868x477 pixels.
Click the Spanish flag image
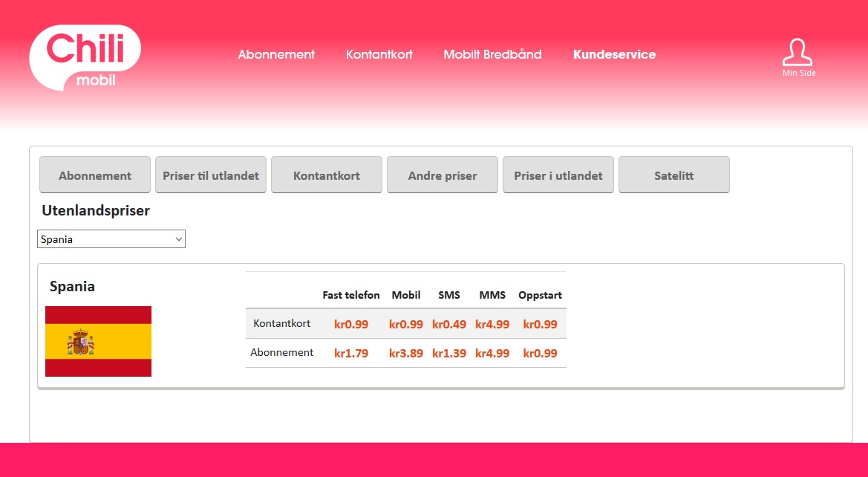point(98,341)
